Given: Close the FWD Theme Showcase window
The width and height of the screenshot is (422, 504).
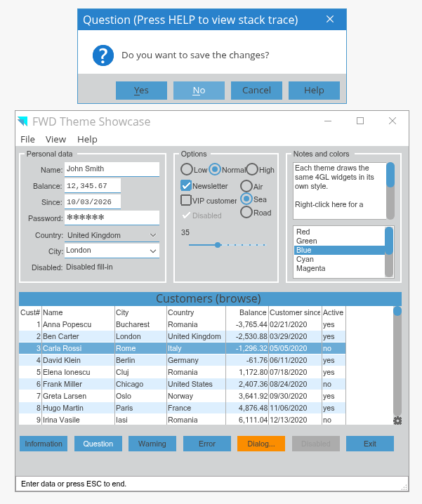Looking at the screenshot, I should click(393, 121).
